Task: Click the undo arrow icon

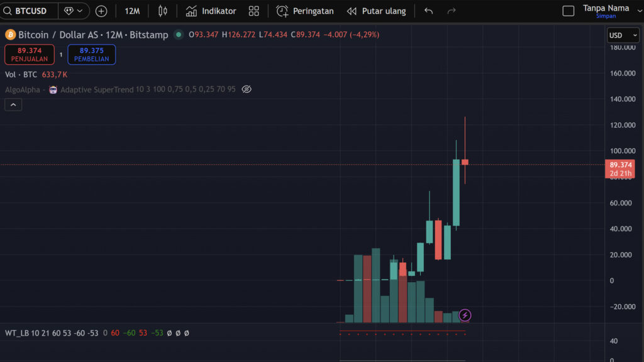Action: [x=429, y=11]
